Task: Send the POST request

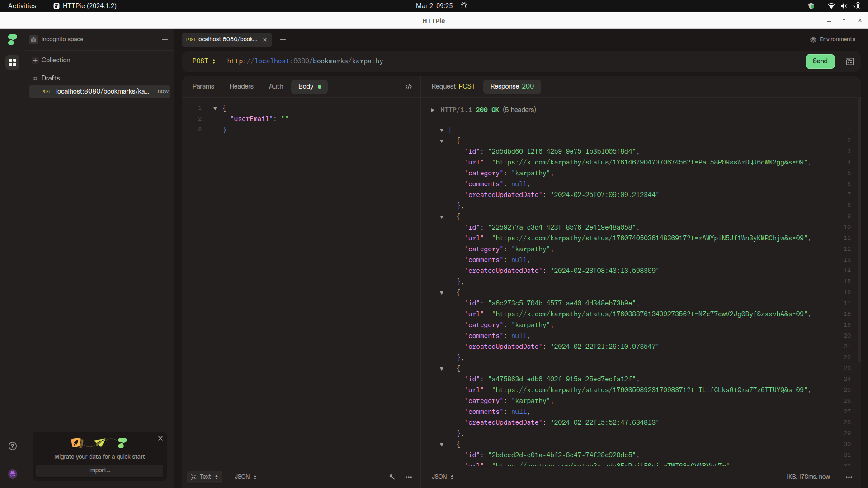Action: (x=820, y=61)
